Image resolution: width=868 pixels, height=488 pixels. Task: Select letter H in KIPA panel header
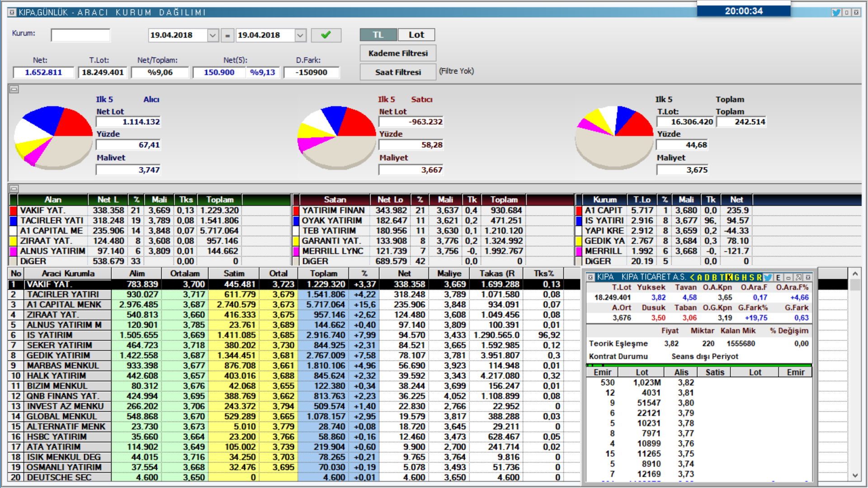744,277
